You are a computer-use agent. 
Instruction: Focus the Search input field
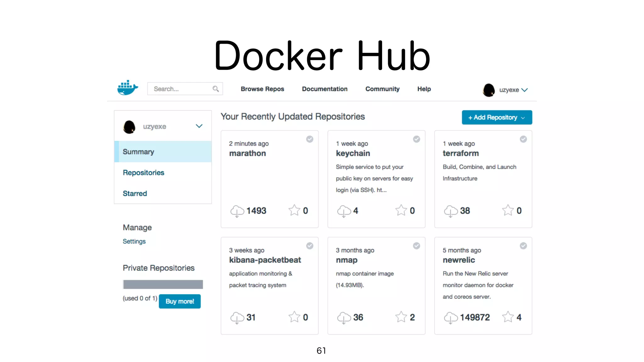click(185, 89)
